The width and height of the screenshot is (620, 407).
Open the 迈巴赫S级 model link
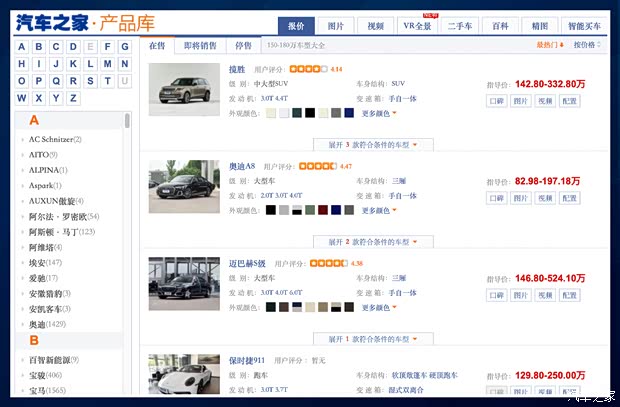click(247, 263)
